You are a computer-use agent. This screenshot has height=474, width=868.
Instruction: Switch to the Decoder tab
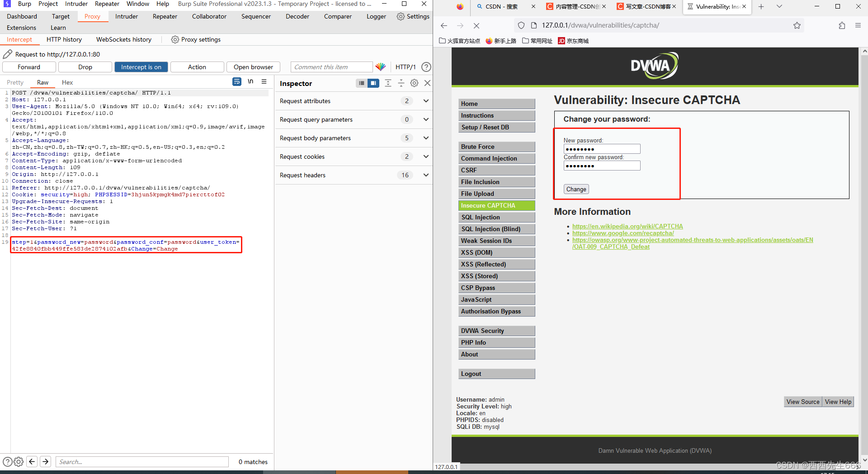(x=297, y=16)
